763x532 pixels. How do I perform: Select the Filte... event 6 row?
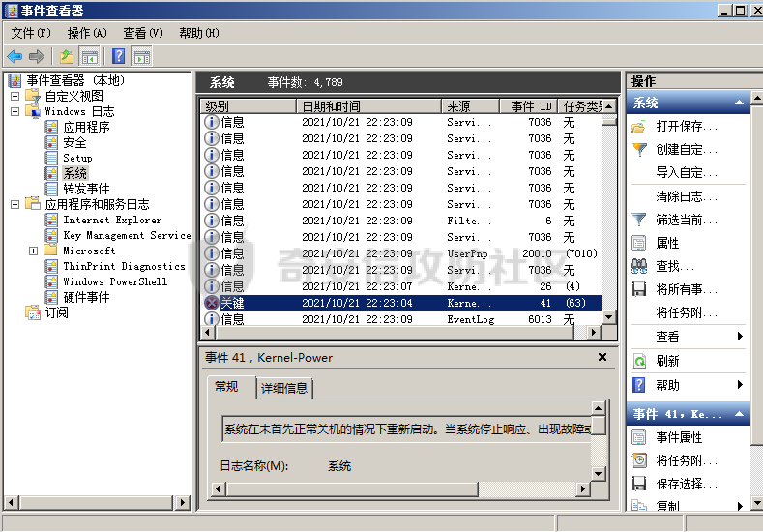(x=401, y=221)
